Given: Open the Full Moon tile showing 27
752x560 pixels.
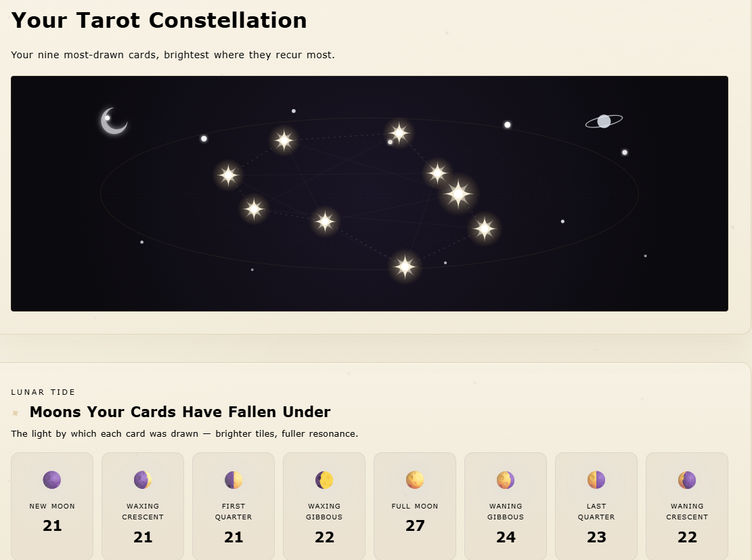Looking at the screenshot, I should [x=415, y=507].
